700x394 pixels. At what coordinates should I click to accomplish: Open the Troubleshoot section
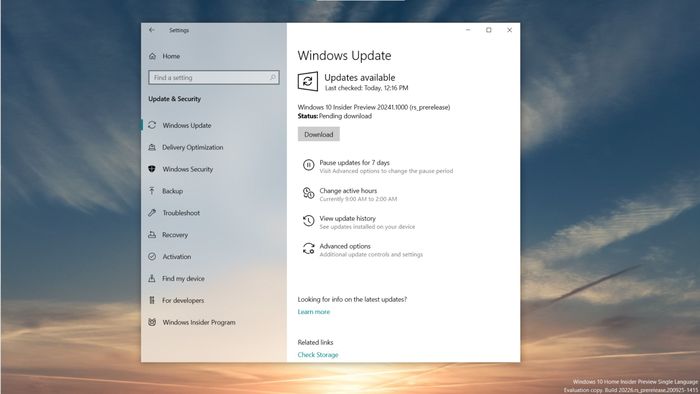tap(181, 213)
